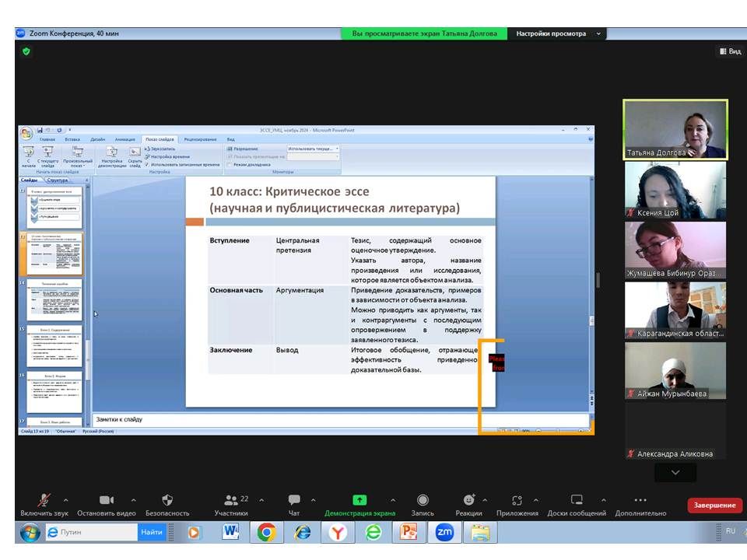The height and width of the screenshot is (560, 747).
Task: Click the green encryption shield icon
Action: coord(26,51)
